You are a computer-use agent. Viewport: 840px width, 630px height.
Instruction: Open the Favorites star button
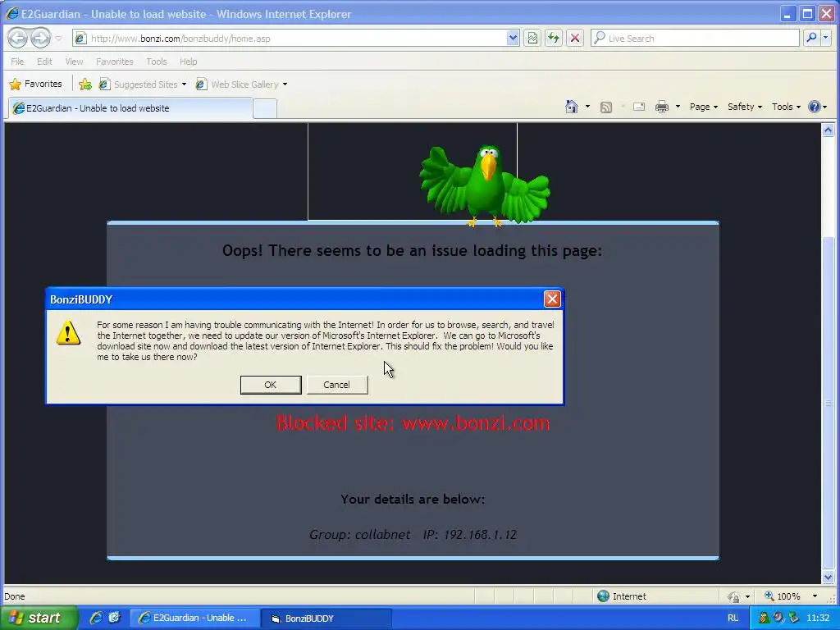35,84
